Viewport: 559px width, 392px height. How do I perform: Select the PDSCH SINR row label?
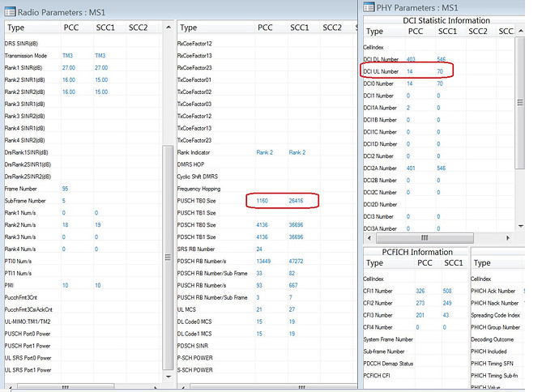click(x=193, y=346)
